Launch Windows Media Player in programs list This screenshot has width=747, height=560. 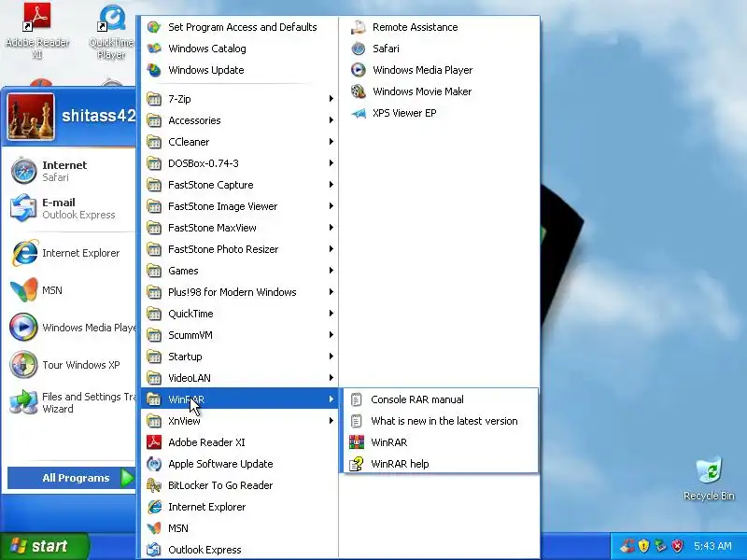[439, 70]
